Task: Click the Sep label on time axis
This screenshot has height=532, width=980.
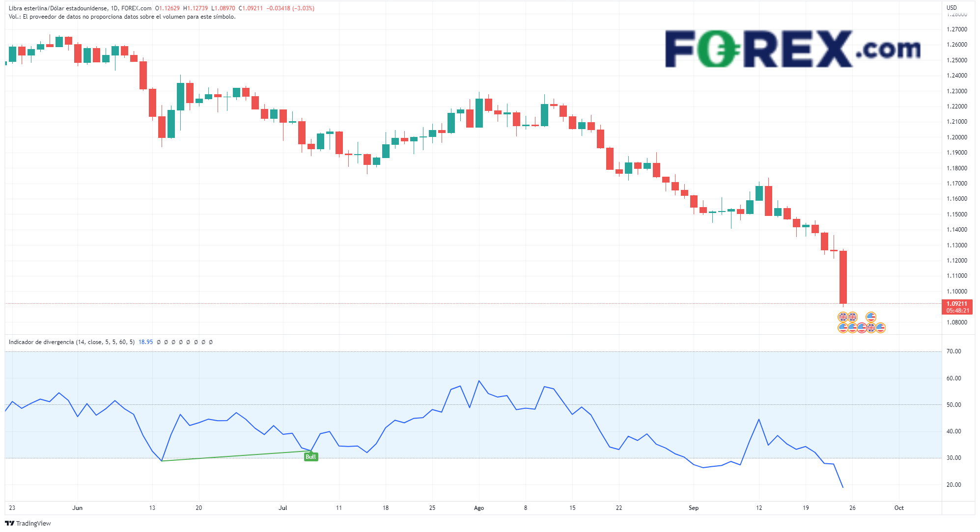Action: coord(694,508)
